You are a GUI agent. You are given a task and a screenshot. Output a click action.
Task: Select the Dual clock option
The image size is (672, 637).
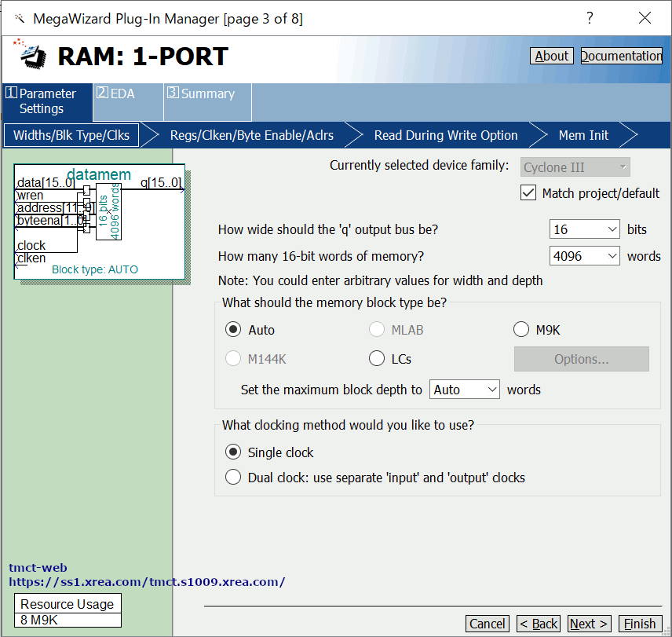coord(233,477)
